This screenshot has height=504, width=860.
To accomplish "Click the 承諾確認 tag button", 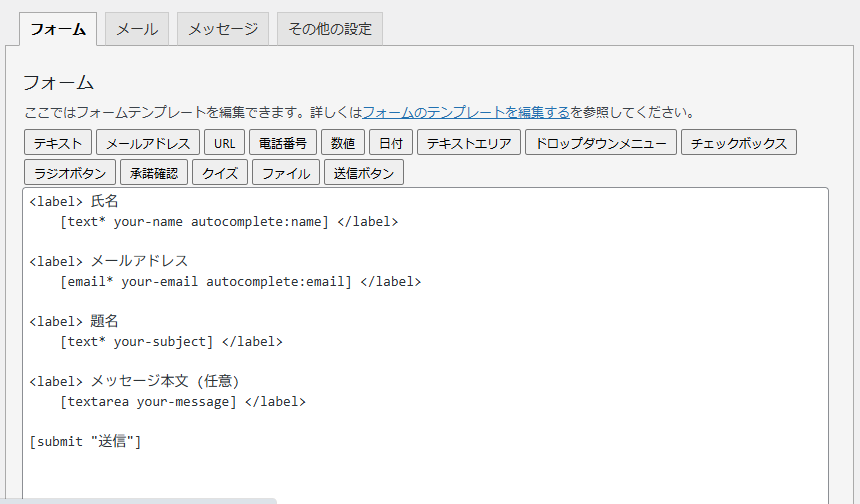I will click(x=155, y=173).
